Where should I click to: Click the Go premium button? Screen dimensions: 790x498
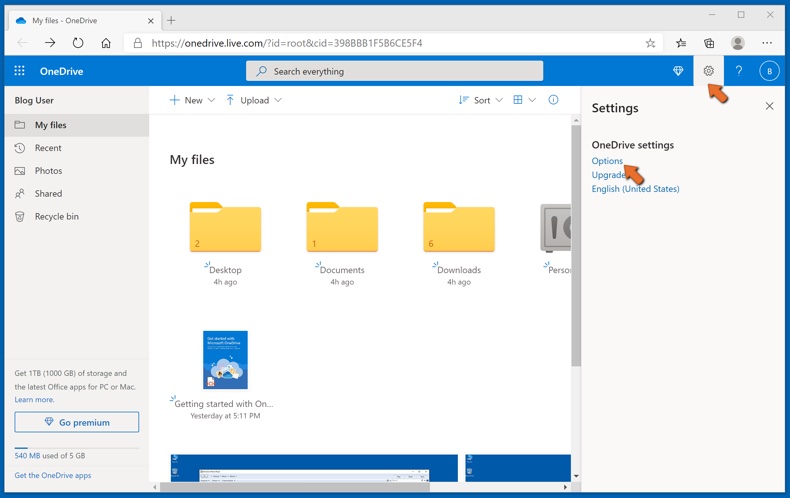pyautogui.click(x=77, y=422)
